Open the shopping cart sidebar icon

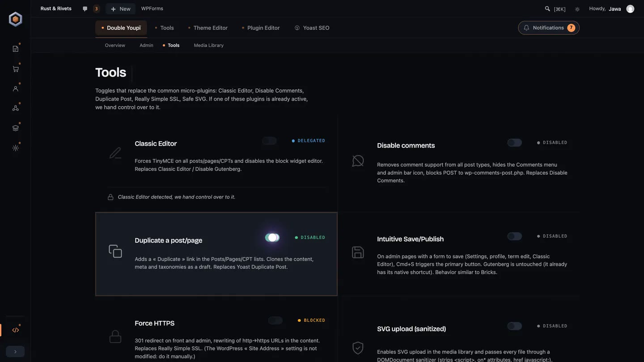click(x=16, y=69)
